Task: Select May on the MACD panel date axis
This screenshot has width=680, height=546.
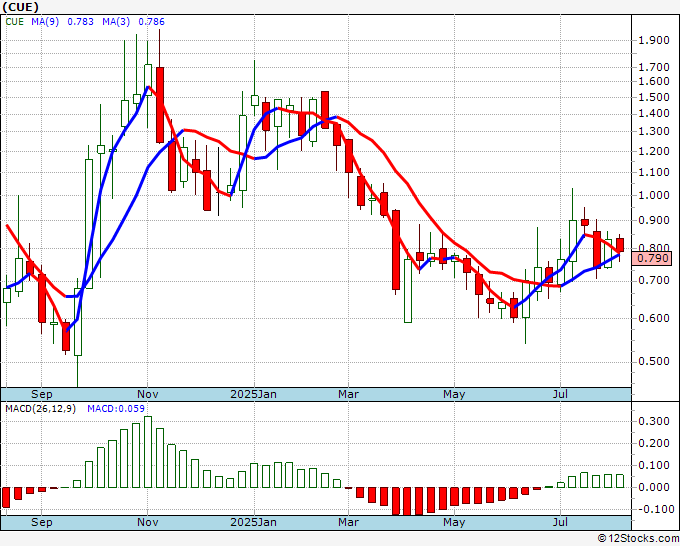Action: (454, 522)
